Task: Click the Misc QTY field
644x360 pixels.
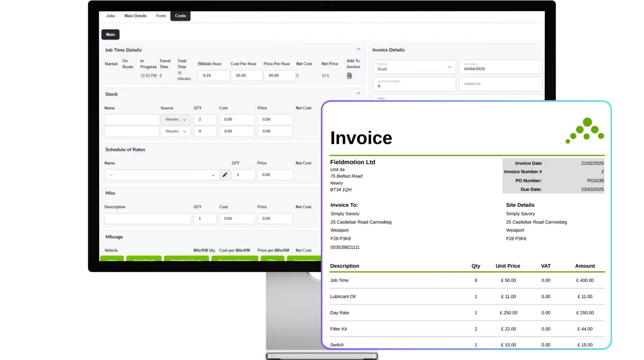Action: click(x=205, y=219)
